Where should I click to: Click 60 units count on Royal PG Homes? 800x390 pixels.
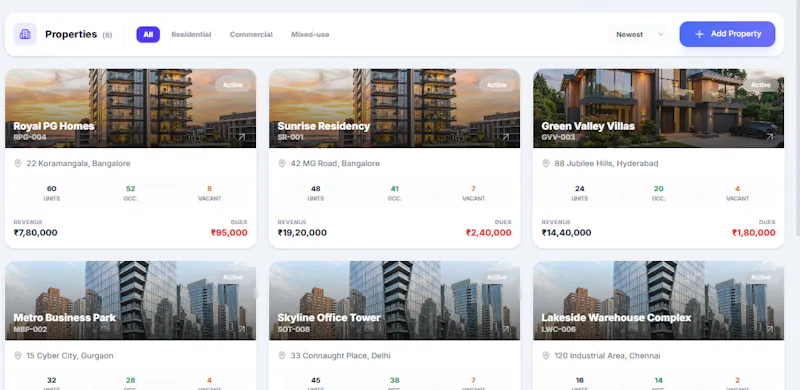(52, 189)
